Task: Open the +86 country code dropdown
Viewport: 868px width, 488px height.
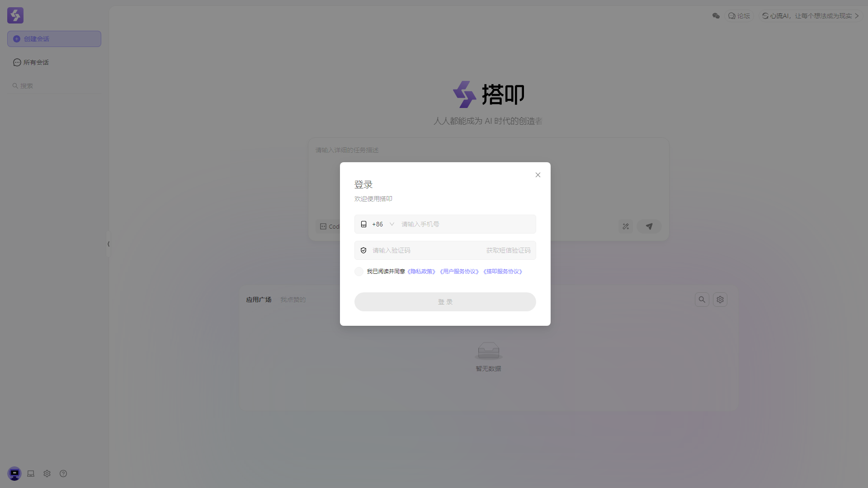Action: pos(382,224)
